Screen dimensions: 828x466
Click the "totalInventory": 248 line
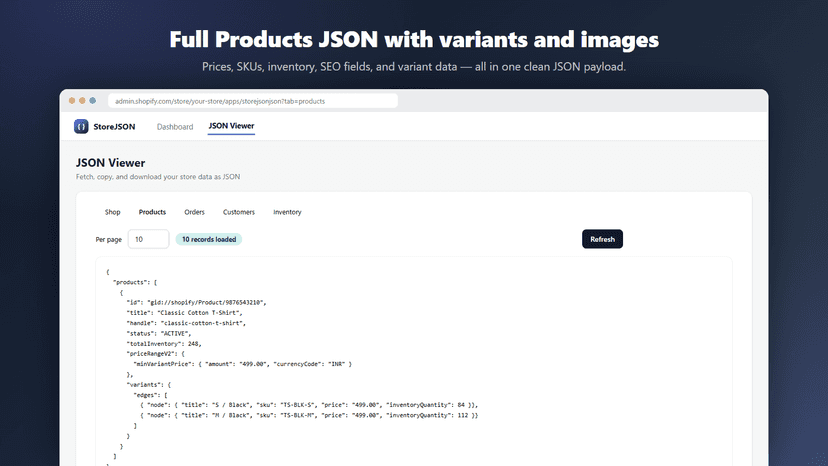(164, 343)
